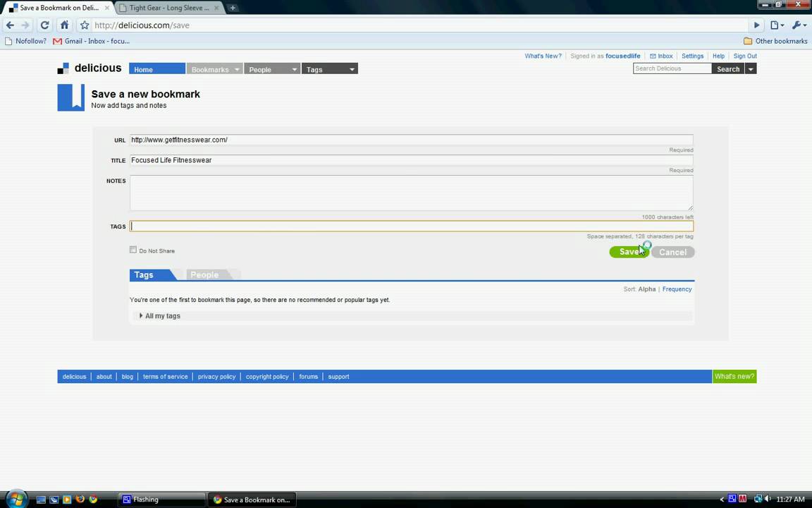Open media player quick launch icon

(67, 500)
